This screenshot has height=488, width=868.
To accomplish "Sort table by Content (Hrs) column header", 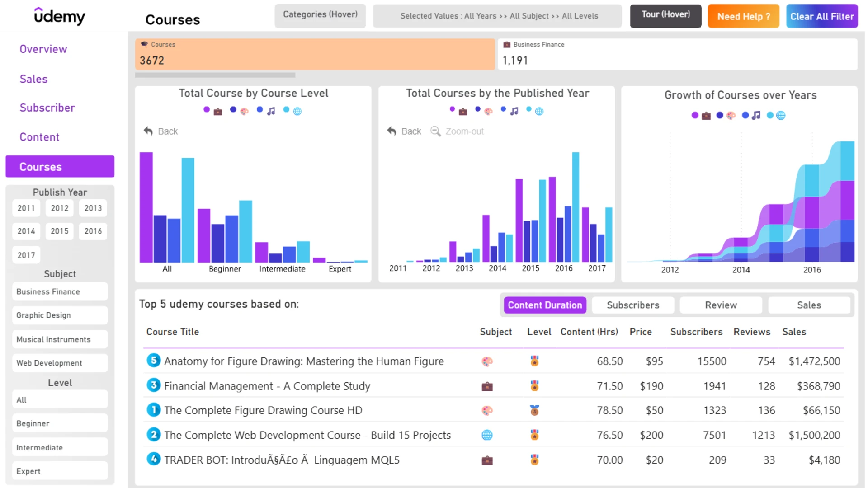I will [x=589, y=332].
